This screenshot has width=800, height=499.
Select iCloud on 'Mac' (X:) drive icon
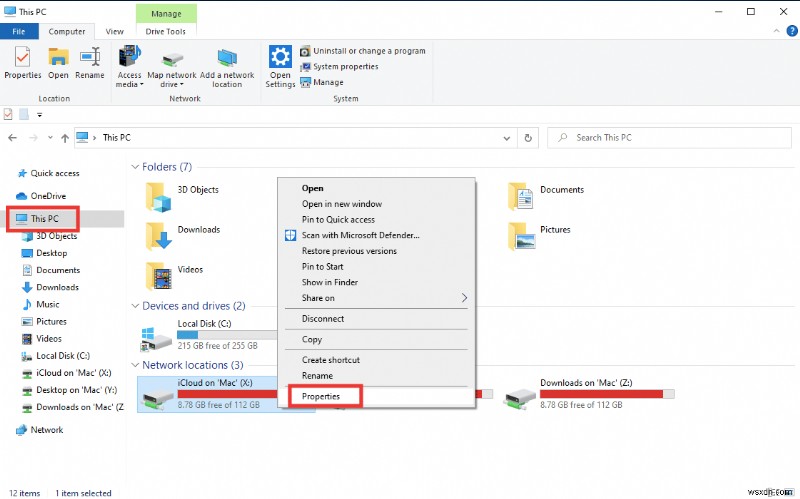[158, 399]
